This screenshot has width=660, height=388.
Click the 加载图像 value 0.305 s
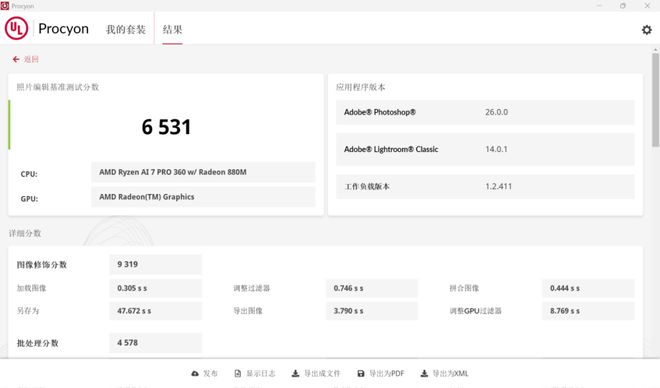pos(132,288)
